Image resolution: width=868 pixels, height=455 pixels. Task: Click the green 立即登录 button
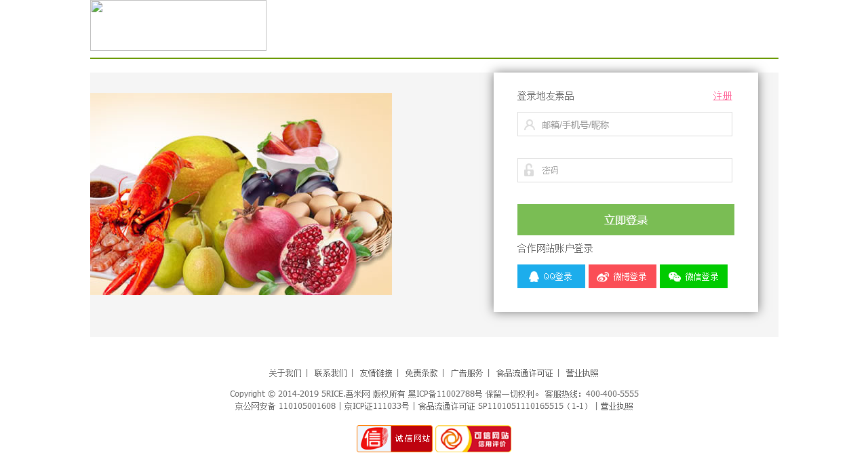(626, 220)
